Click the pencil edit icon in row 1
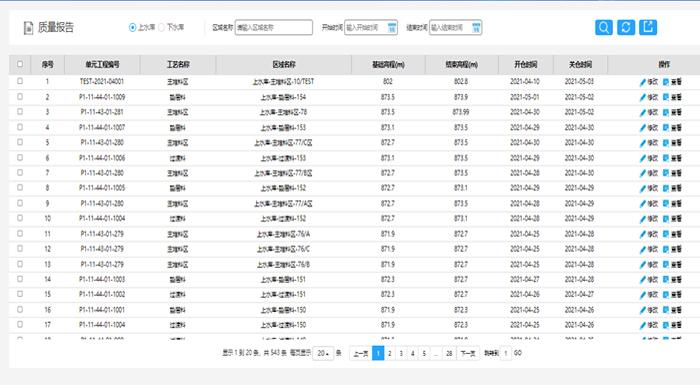The height and width of the screenshot is (385, 700). [x=642, y=82]
